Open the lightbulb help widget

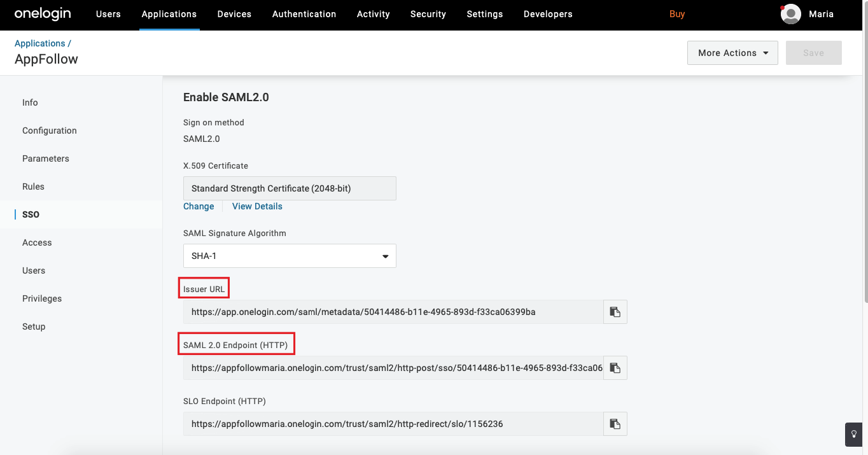point(854,434)
